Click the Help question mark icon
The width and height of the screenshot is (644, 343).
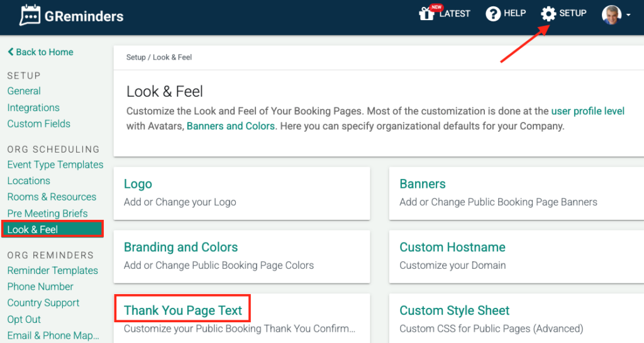pyautogui.click(x=493, y=13)
